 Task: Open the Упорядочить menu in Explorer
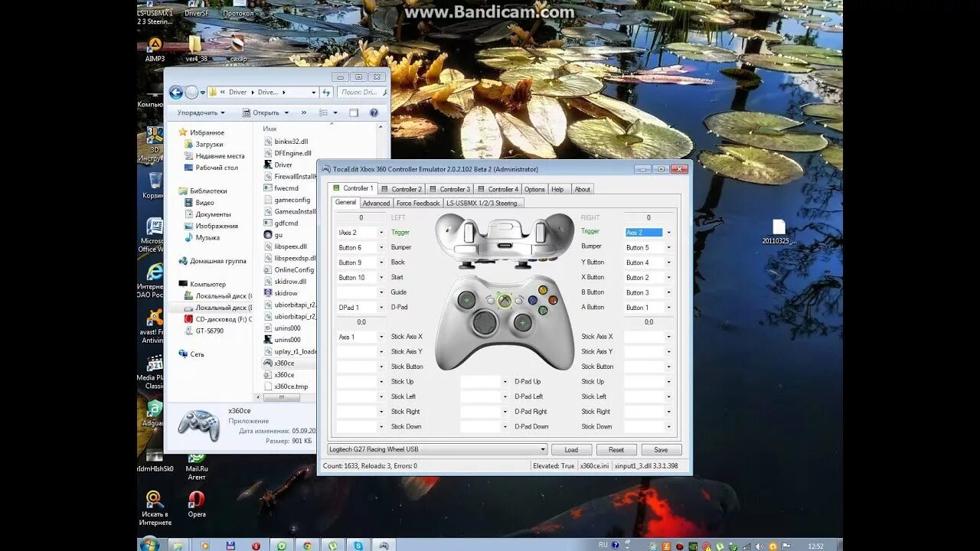point(201,112)
